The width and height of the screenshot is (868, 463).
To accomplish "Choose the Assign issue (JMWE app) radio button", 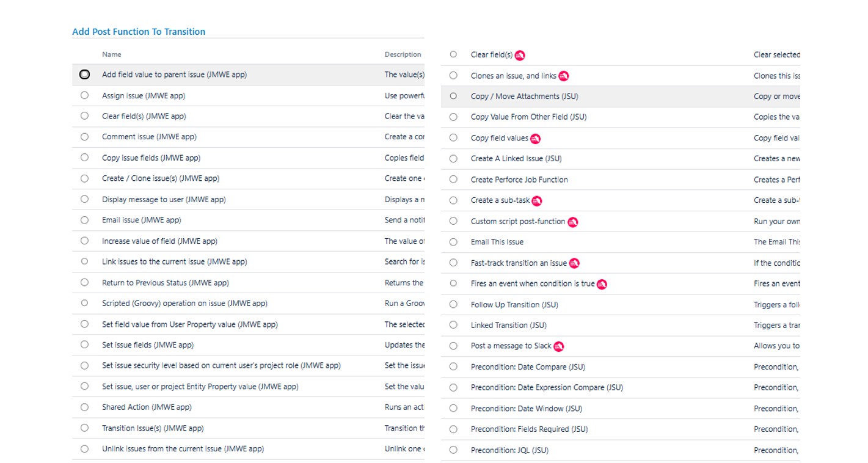I will pos(84,95).
